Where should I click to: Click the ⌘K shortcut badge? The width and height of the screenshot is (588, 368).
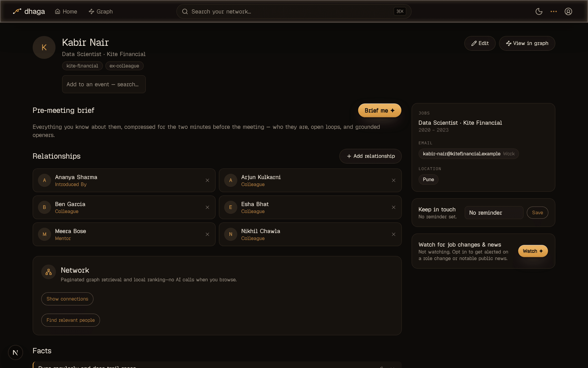pyautogui.click(x=400, y=11)
